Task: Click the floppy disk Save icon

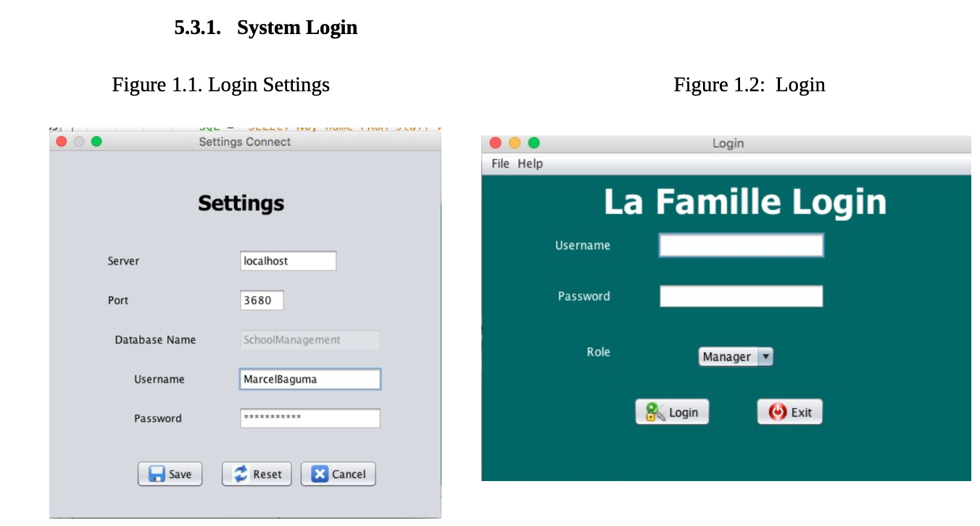Action: (x=157, y=474)
